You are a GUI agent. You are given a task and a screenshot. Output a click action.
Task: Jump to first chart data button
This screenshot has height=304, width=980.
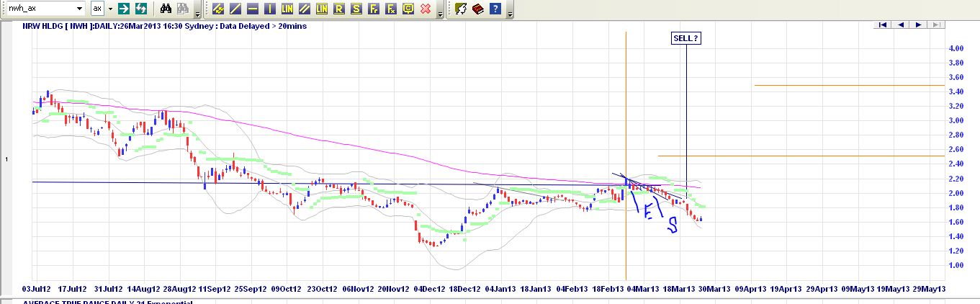pos(882,24)
